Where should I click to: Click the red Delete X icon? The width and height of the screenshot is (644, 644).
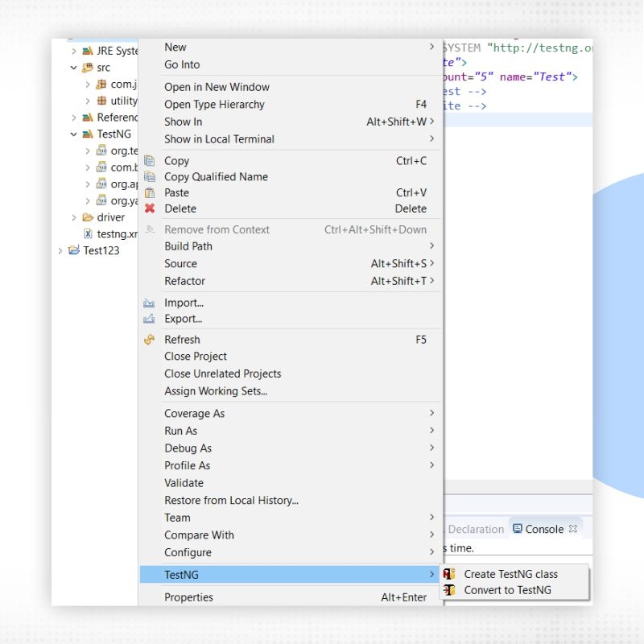150,208
